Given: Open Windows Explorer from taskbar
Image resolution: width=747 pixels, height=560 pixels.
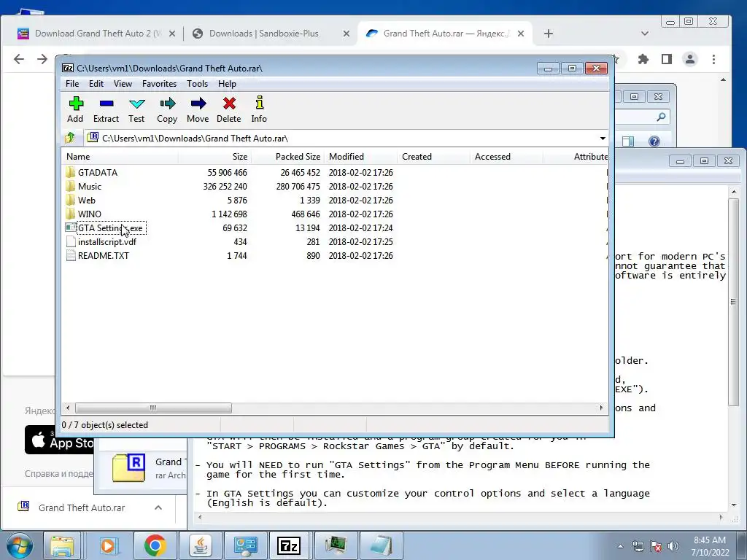Looking at the screenshot, I should [x=63, y=545].
